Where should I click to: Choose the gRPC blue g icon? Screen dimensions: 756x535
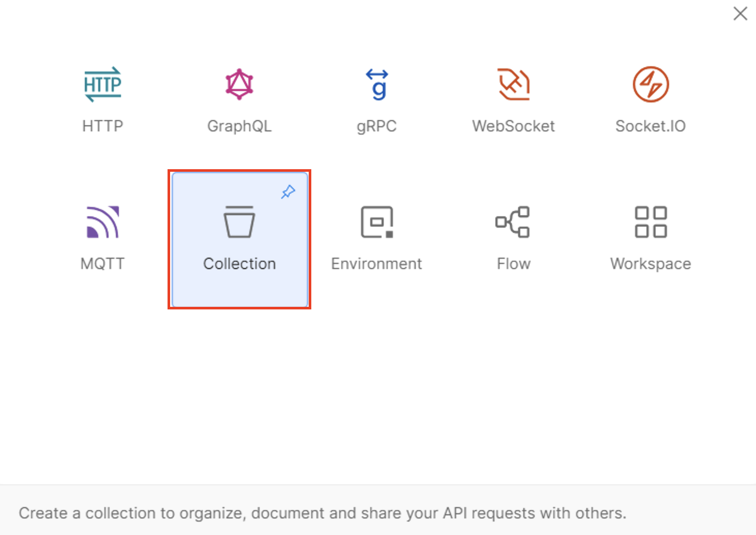pos(377,84)
